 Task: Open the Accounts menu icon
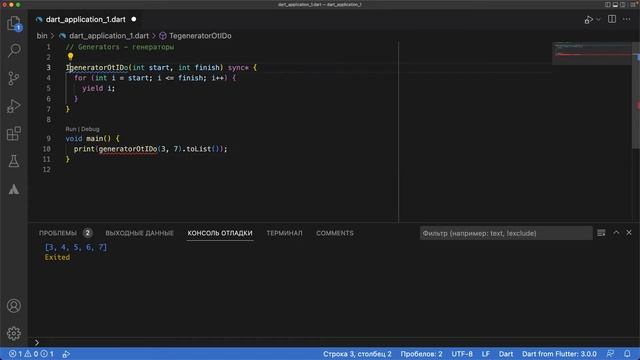pos(14,306)
